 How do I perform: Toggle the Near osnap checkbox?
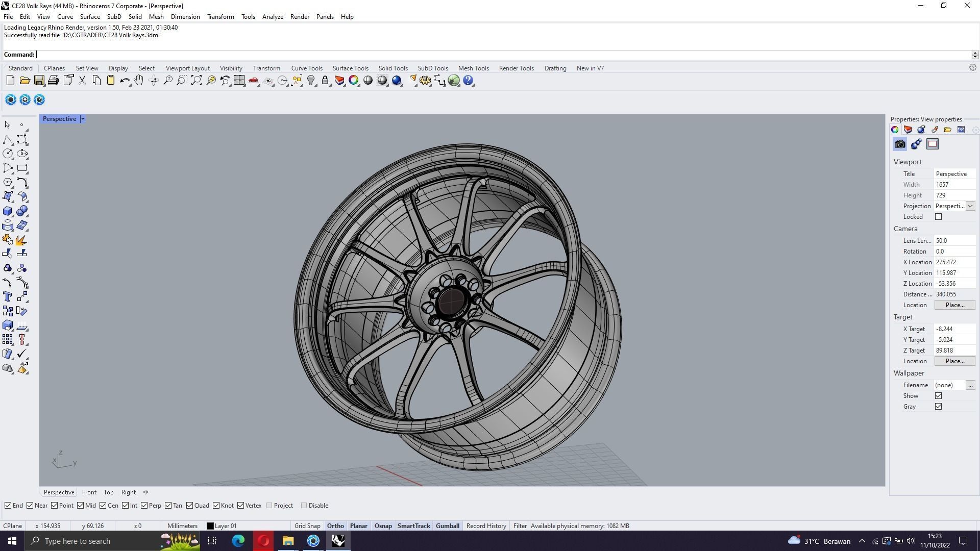30,506
